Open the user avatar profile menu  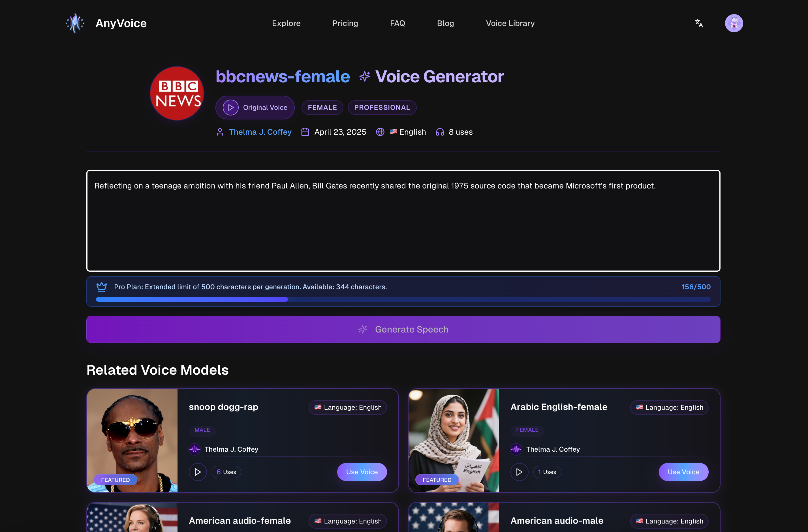point(734,23)
